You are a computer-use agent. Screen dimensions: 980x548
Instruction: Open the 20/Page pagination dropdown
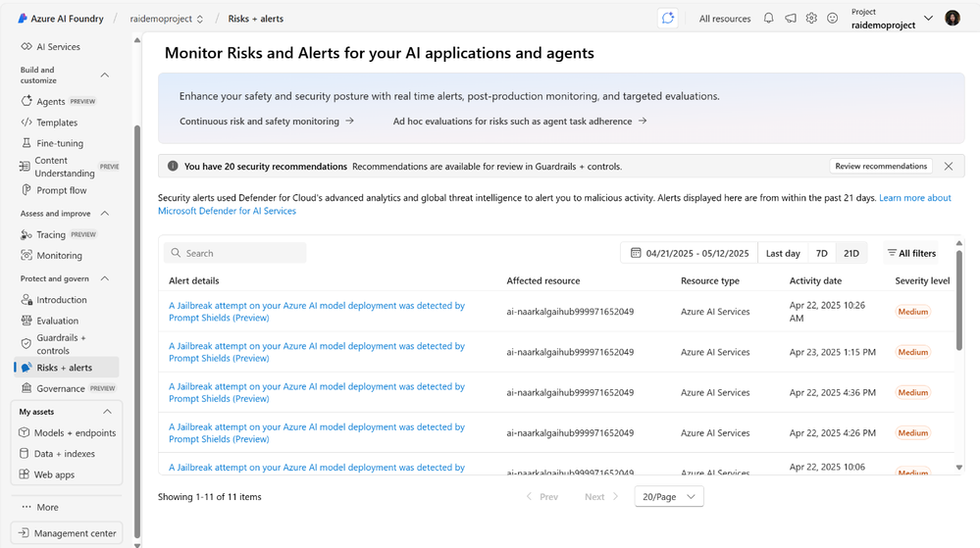(669, 497)
